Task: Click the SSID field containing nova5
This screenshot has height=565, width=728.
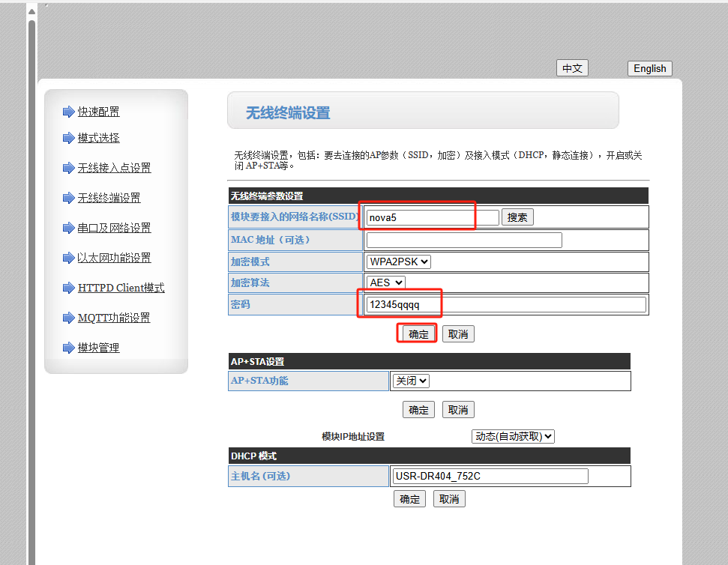Action: pyautogui.click(x=432, y=217)
